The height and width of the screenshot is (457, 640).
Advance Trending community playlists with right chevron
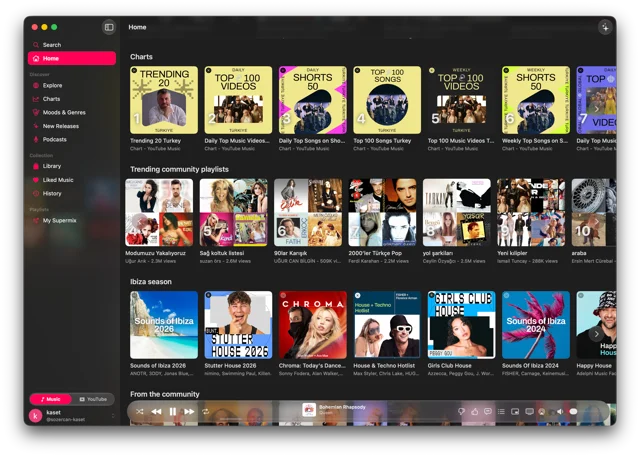(x=596, y=222)
